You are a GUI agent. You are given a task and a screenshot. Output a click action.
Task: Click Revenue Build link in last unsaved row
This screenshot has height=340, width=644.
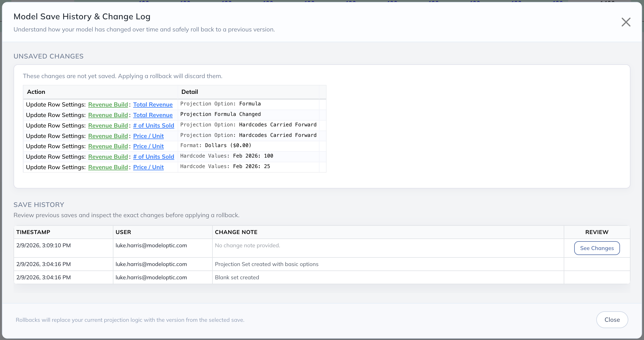108,167
